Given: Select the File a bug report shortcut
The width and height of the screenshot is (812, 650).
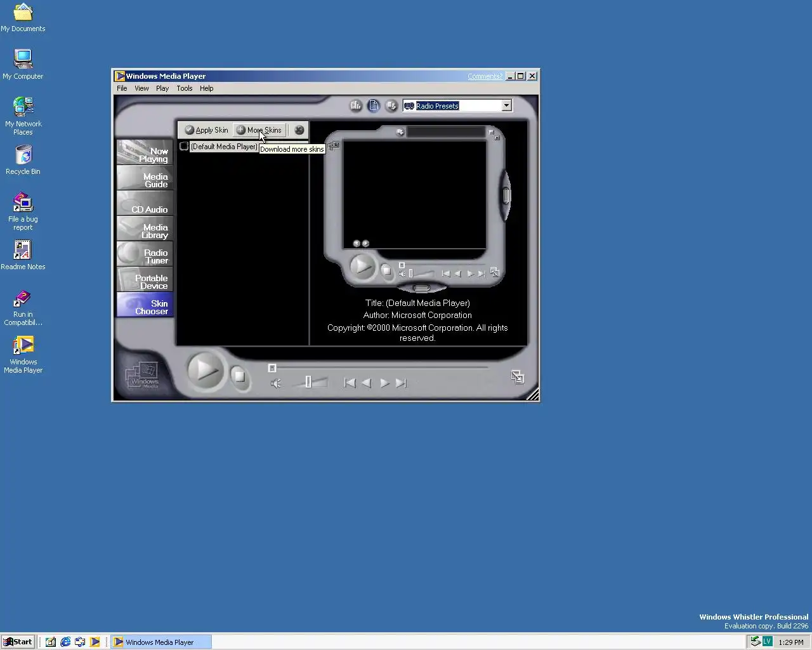Looking at the screenshot, I should click(23, 211).
